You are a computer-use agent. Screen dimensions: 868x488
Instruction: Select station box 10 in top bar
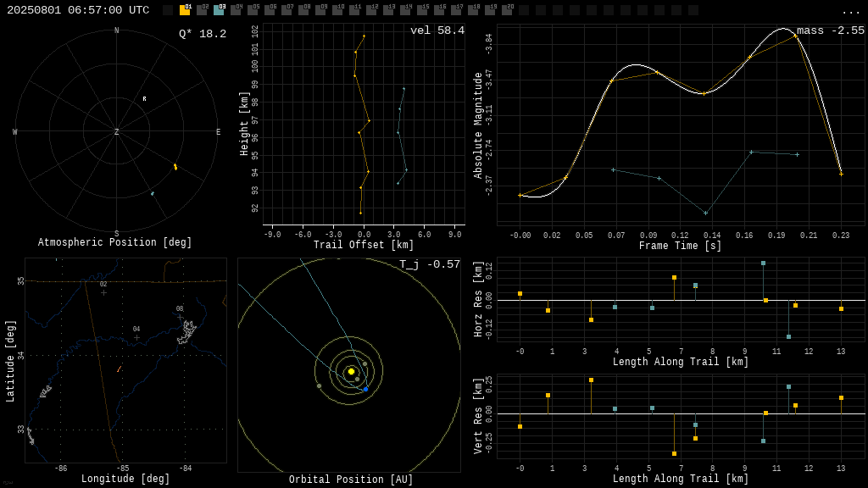337,10
